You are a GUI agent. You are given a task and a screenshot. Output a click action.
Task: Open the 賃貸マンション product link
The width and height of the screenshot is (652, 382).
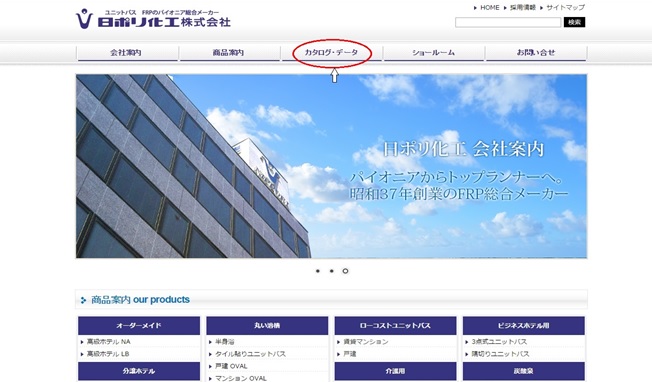366,342
